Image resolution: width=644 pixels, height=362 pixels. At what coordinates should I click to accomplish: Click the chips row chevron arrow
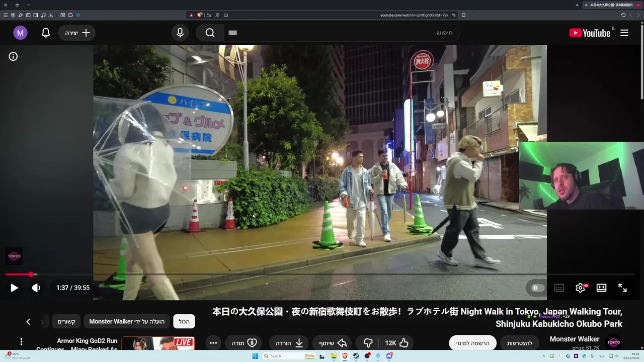[28, 322]
